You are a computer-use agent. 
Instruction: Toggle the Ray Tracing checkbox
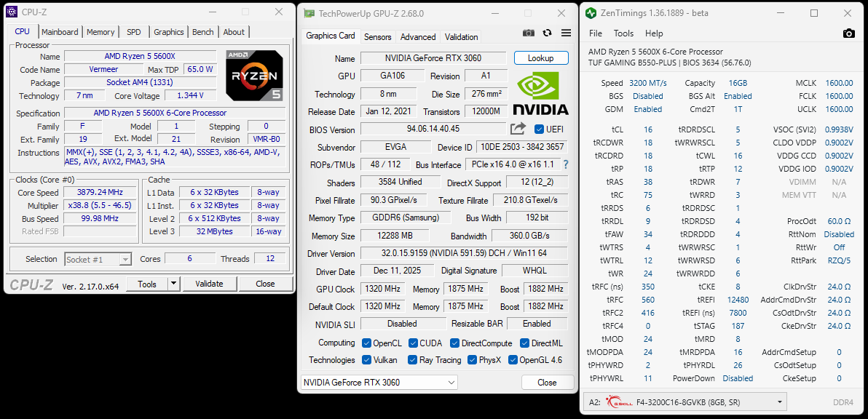412,360
